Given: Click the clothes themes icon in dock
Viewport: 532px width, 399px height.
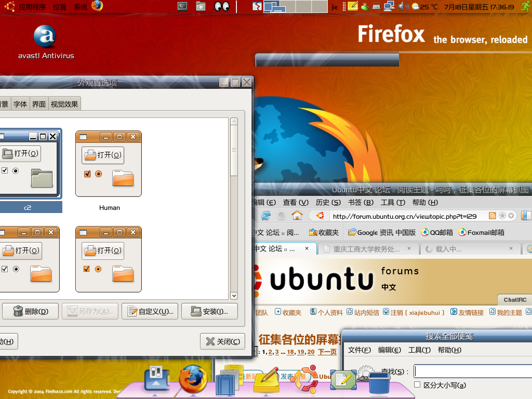Looking at the screenshot, I should 229,380.
